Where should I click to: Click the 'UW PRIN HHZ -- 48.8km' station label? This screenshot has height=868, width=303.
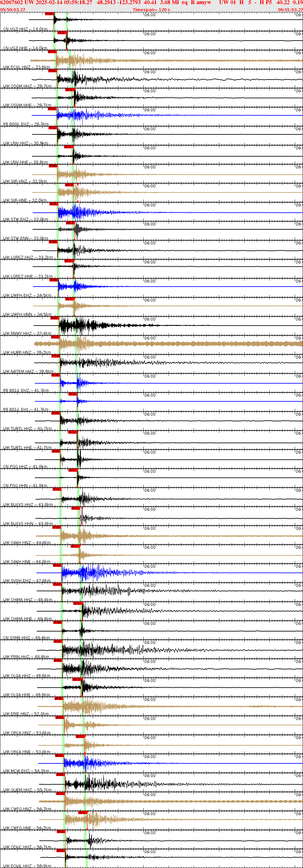pos(26,657)
